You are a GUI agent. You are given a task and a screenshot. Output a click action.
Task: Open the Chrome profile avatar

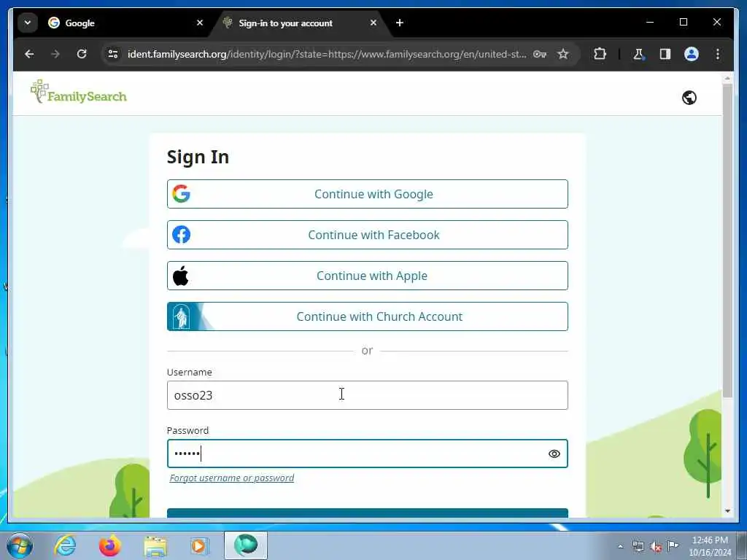(692, 54)
